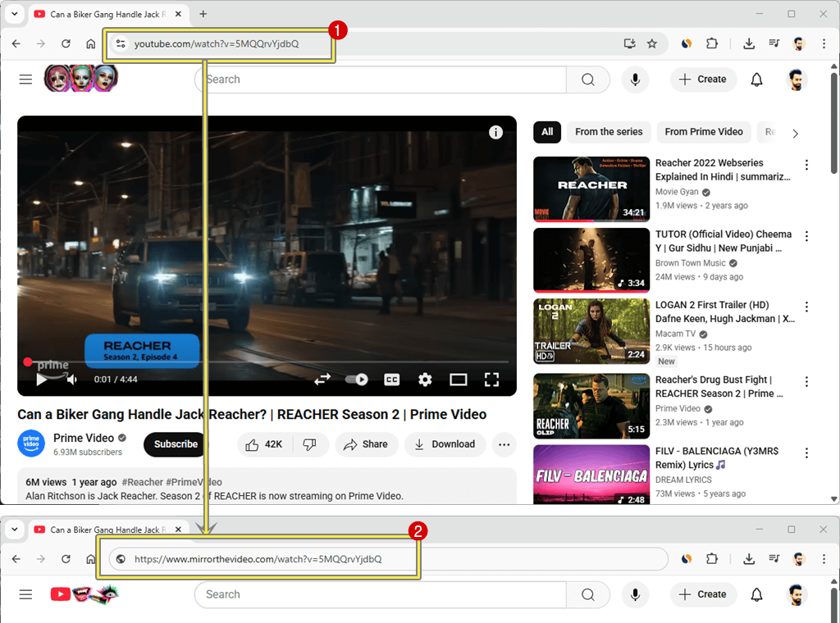
Task: Open more actions ellipsis beside Download
Action: [504, 445]
